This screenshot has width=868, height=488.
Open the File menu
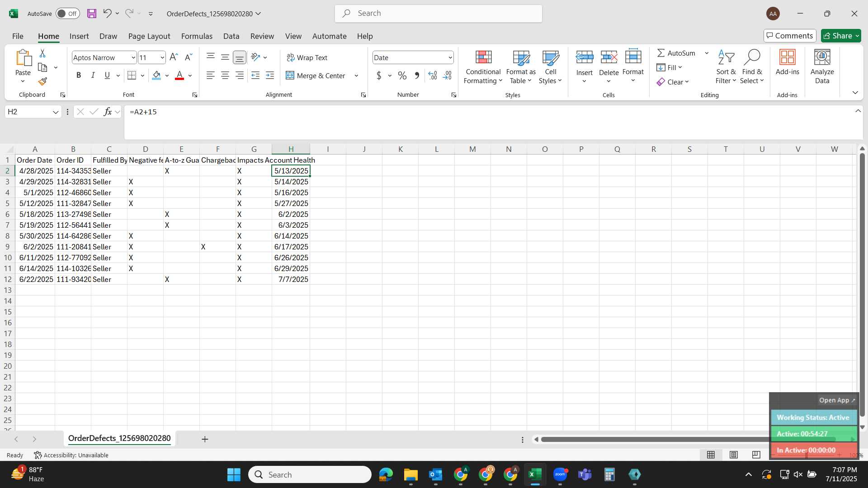tap(18, 36)
